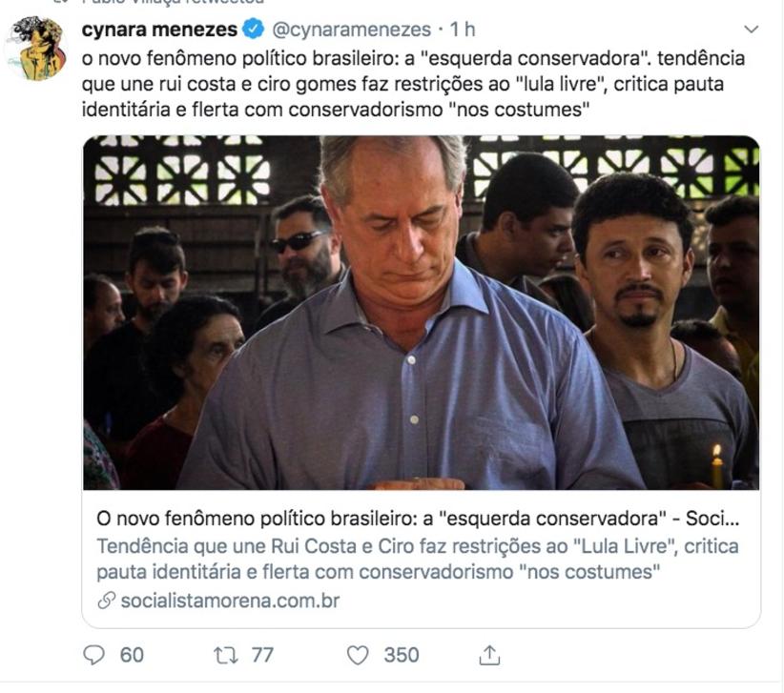Click the like count of 350

point(401,655)
